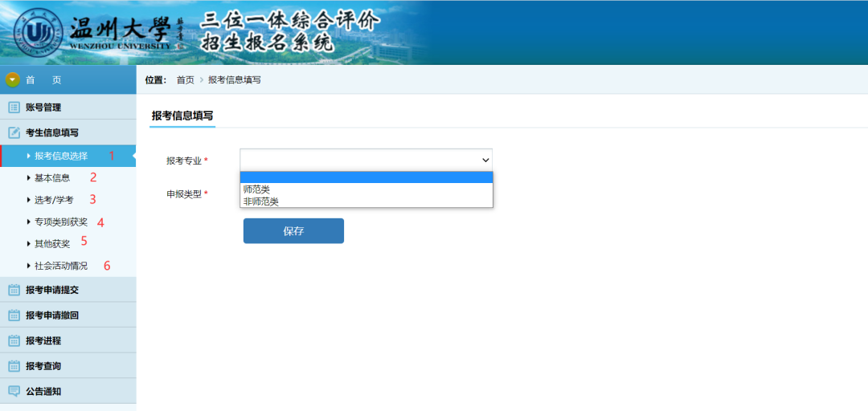Select the blank highlighted dropdown option

[366, 177]
